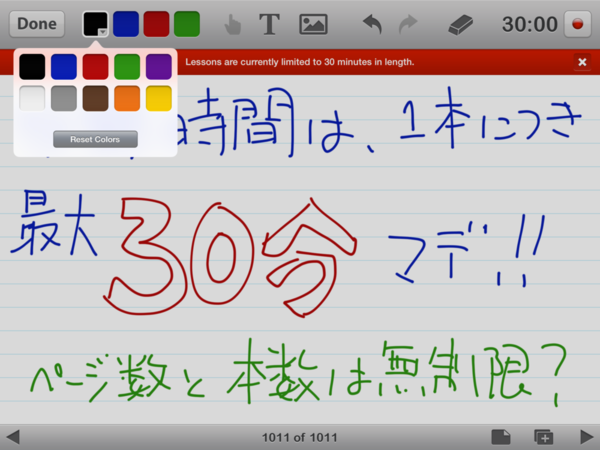
Task: Select the blue pen in the toolbar
Action: [126, 24]
